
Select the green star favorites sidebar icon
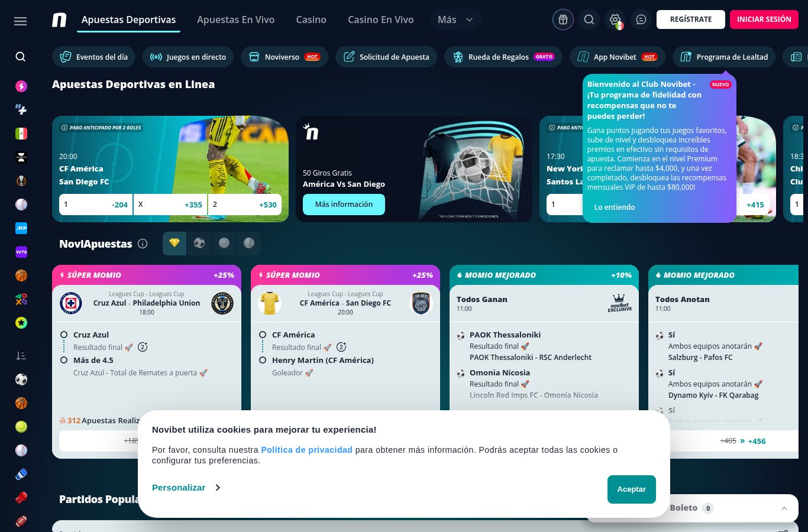point(21,323)
